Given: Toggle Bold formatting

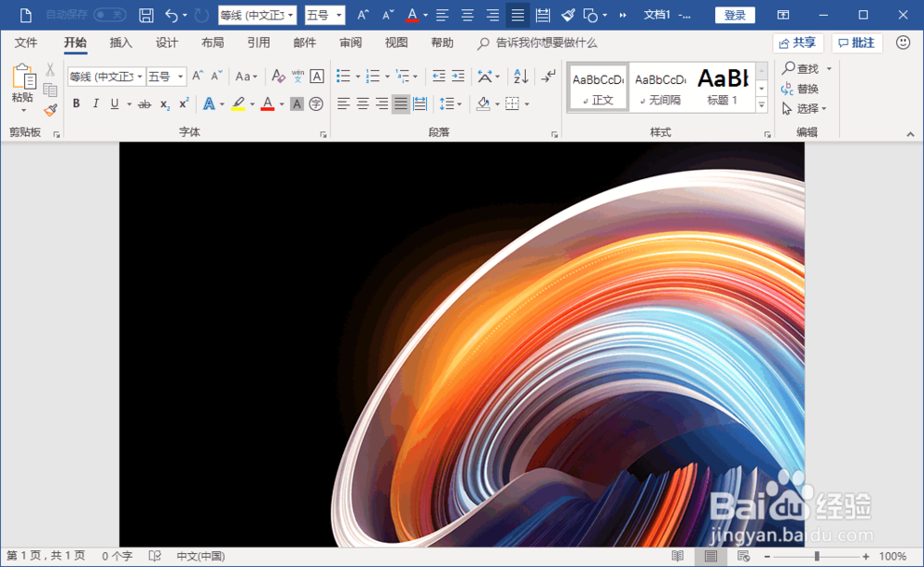Looking at the screenshot, I should pyautogui.click(x=76, y=104).
